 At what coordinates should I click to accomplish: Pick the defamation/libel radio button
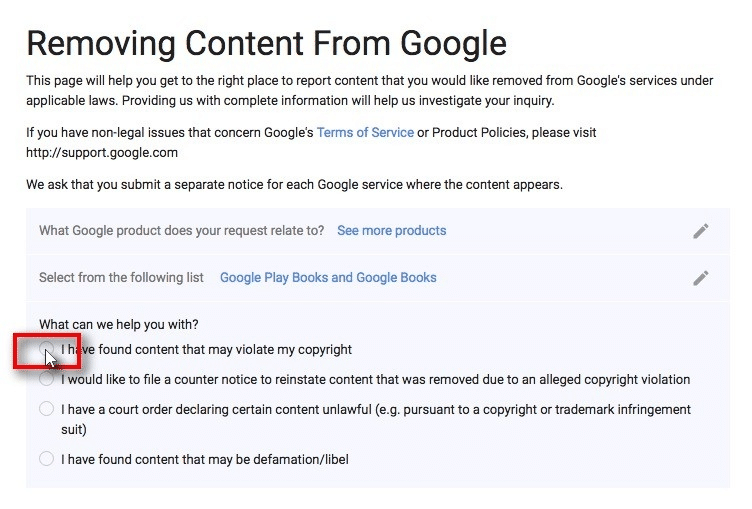[x=47, y=459]
